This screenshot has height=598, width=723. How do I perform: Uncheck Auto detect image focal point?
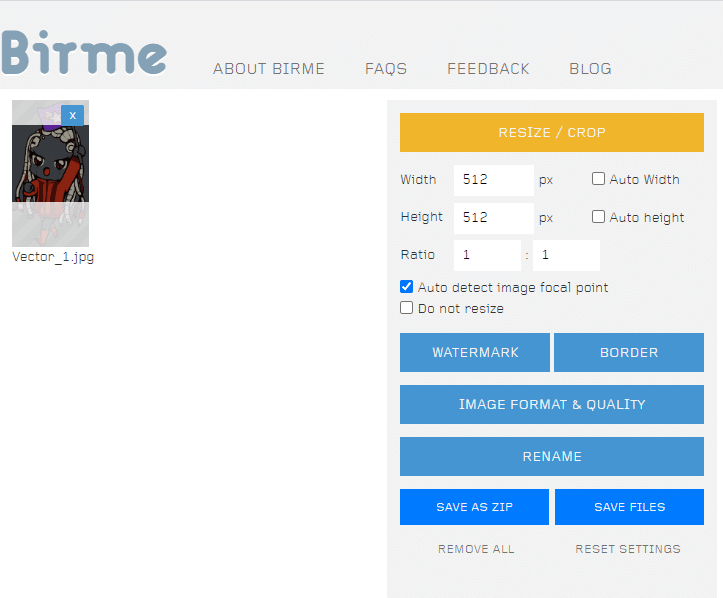pos(406,287)
